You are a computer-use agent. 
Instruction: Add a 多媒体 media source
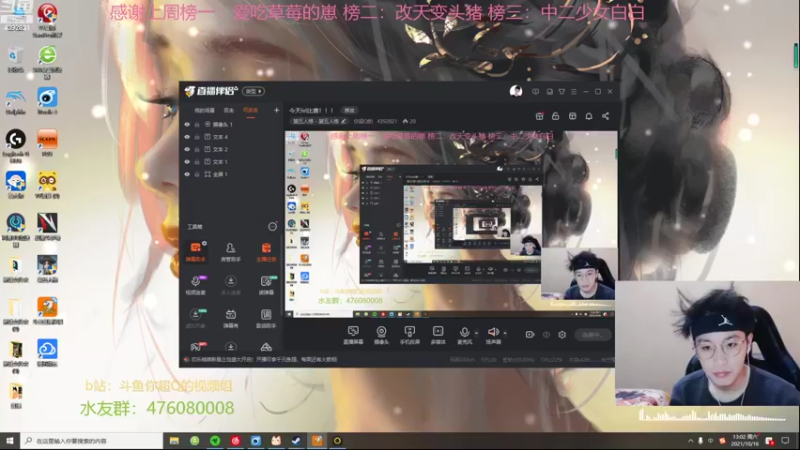[438, 335]
